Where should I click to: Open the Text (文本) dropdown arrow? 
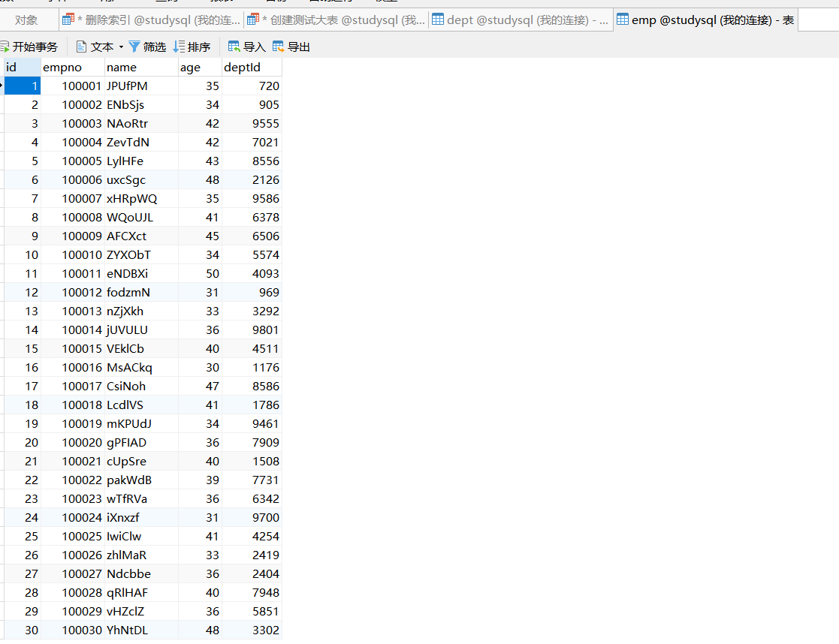[x=121, y=47]
